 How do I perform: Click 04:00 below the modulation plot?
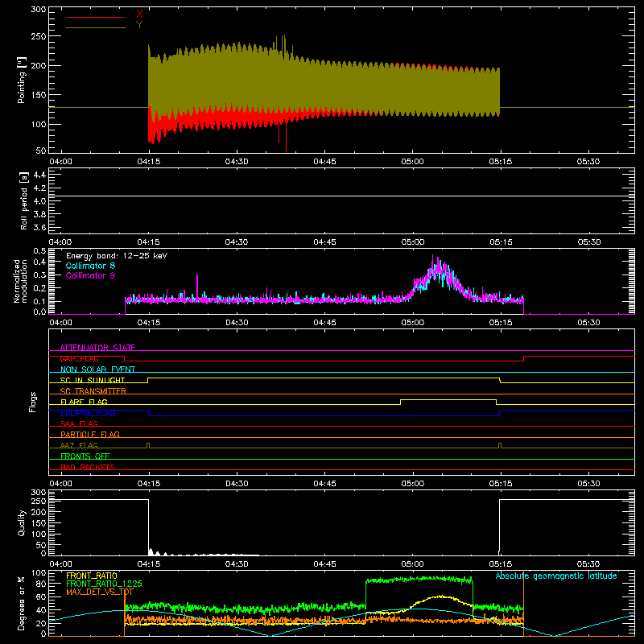click(61, 323)
